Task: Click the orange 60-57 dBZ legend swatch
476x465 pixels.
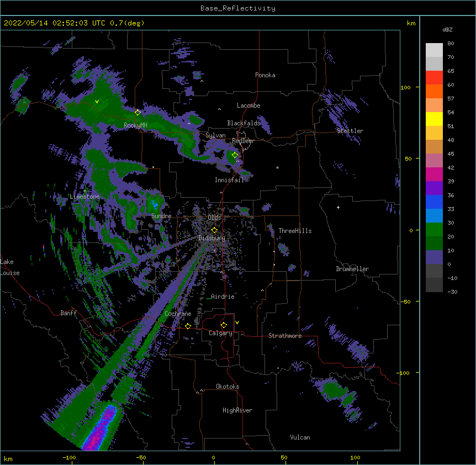Action: coord(434,91)
